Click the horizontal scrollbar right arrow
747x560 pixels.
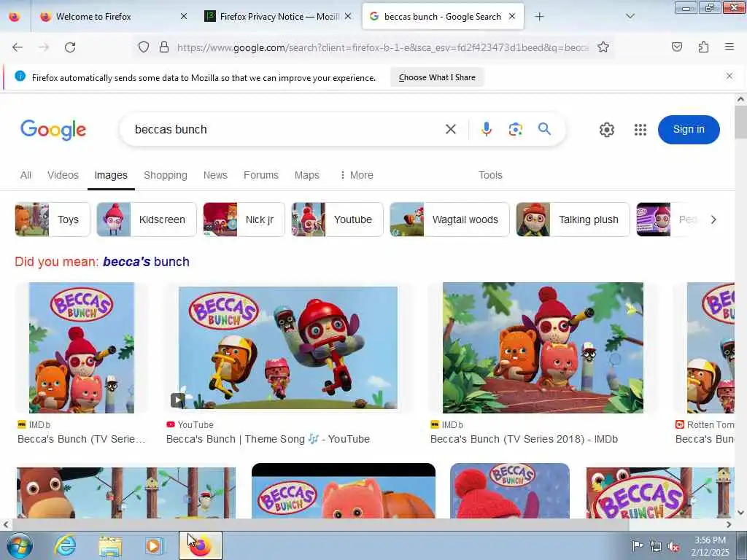point(729,525)
